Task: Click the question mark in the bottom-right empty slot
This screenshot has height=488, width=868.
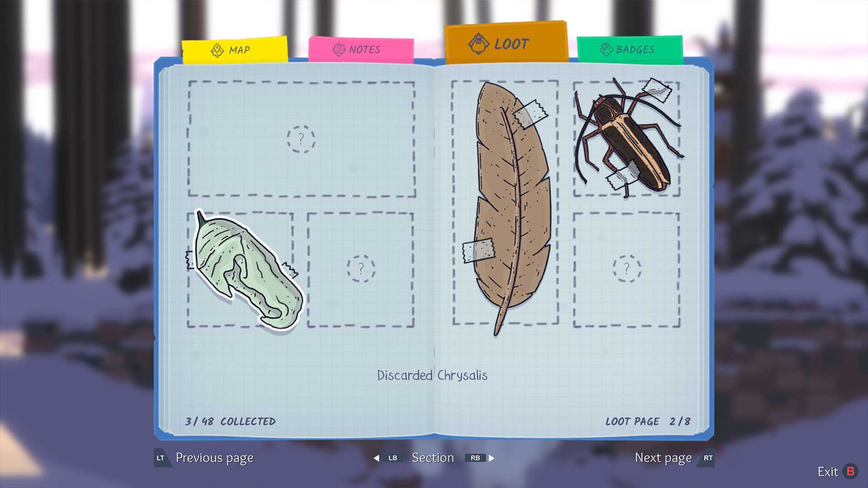Action: [626, 267]
